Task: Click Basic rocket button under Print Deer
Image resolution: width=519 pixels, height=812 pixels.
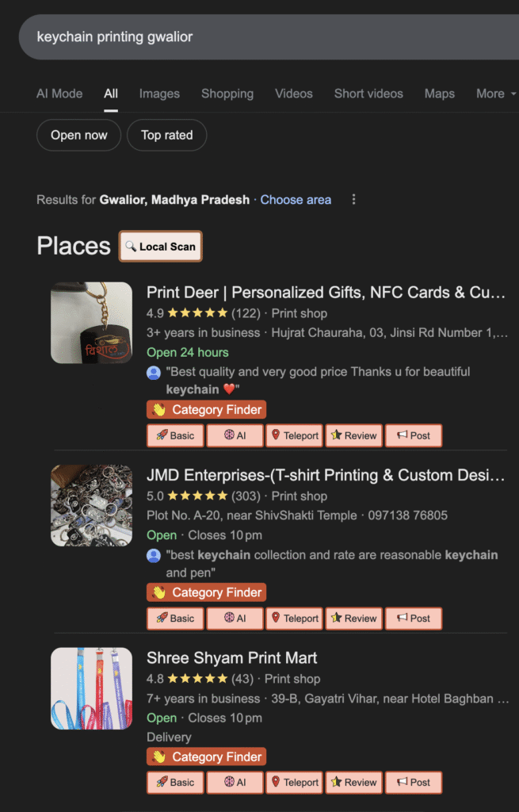Action: click(x=174, y=435)
